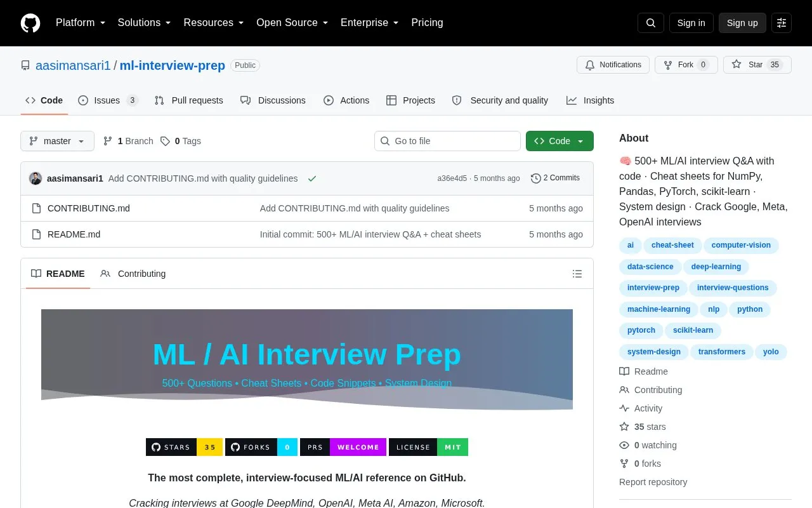Image resolution: width=812 pixels, height=508 pixels.
Task: Open the appearance settings icon button
Action: pyautogui.click(x=782, y=23)
